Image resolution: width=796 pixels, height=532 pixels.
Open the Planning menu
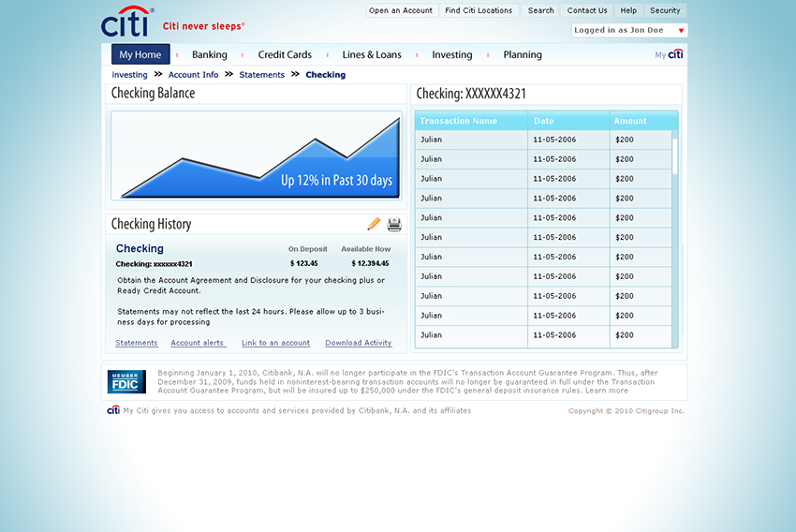pyautogui.click(x=523, y=55)
